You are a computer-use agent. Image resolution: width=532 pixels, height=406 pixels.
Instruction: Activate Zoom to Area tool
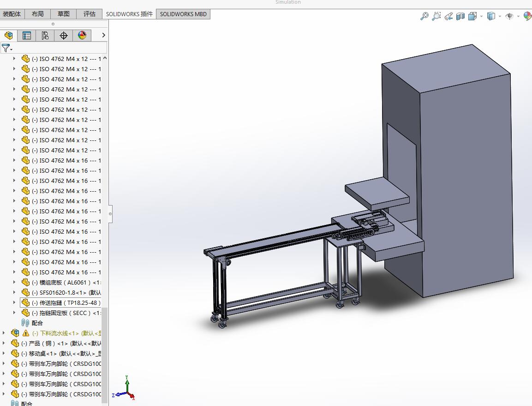coord(436,16)
